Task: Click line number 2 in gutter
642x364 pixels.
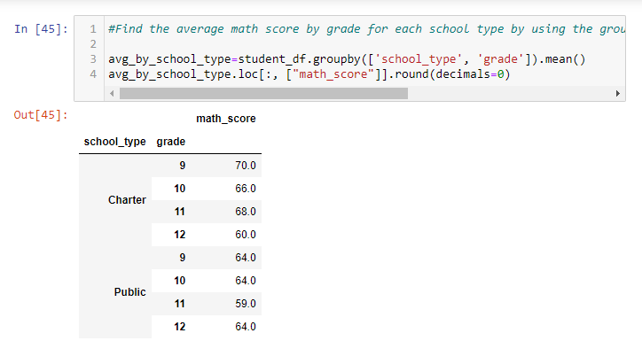Action: (x=93, y=44)
